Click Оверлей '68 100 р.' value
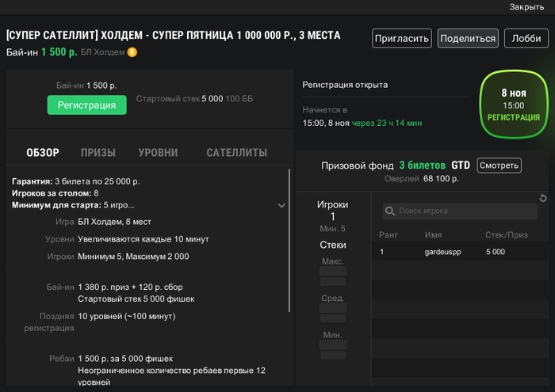The image size is (555, 392). (x=441, y=178)
